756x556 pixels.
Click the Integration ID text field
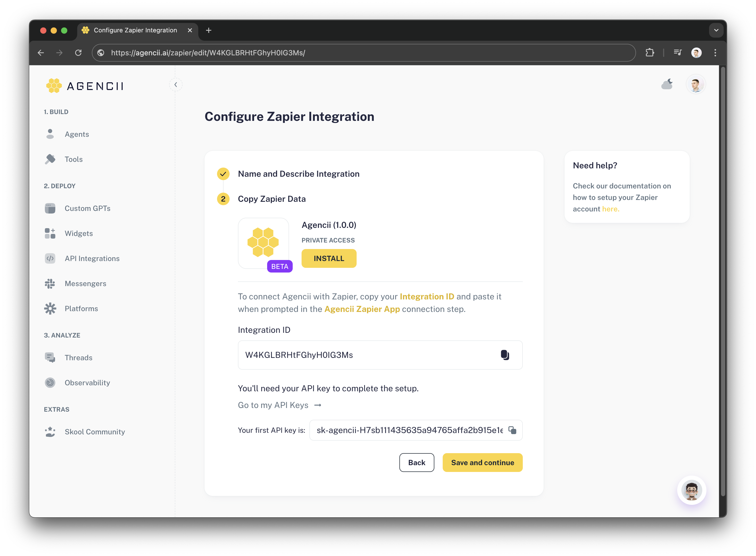[367, 355]
